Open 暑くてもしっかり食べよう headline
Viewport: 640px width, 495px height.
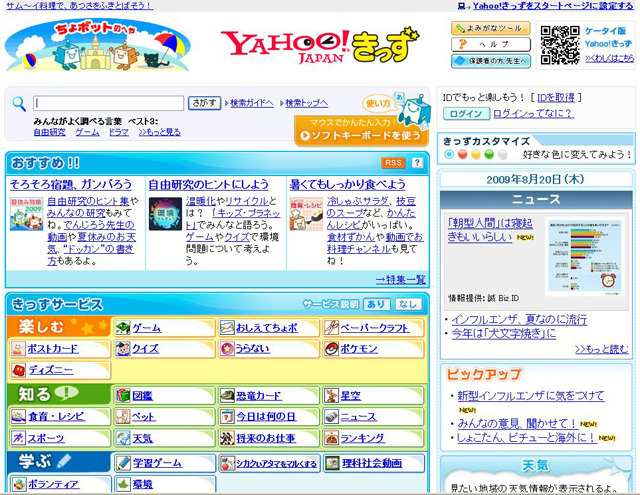(x=347, y=184)
